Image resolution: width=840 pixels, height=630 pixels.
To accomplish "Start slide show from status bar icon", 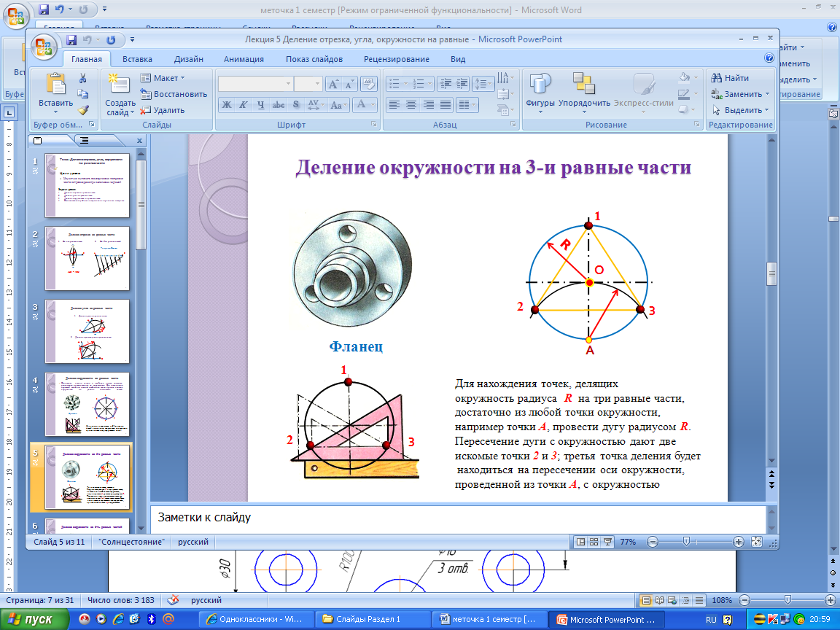I will (x=607, y=542).
